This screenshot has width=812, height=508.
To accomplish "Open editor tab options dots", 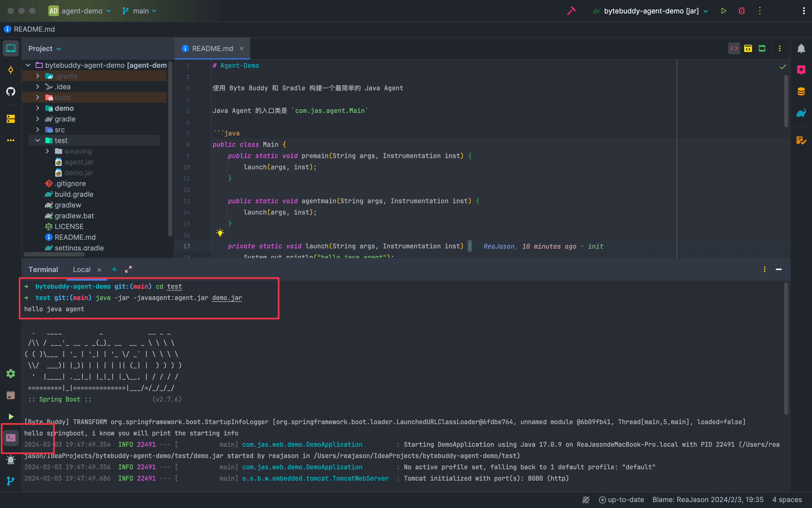I will click(x=780, y=49).
